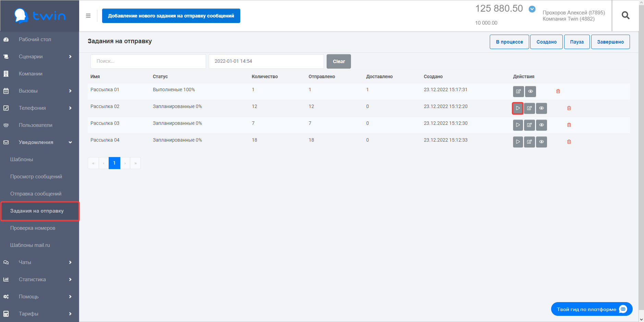The image size is (644, 322).
Task: Click the Прохоров Алексей user profile
Action: tap(574, 16)
